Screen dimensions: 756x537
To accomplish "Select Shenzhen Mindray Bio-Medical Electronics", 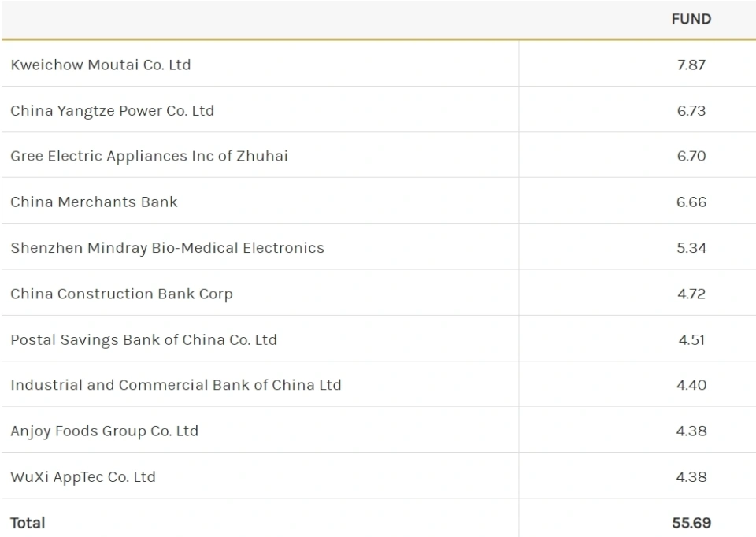I will click(x=168, y=247).
